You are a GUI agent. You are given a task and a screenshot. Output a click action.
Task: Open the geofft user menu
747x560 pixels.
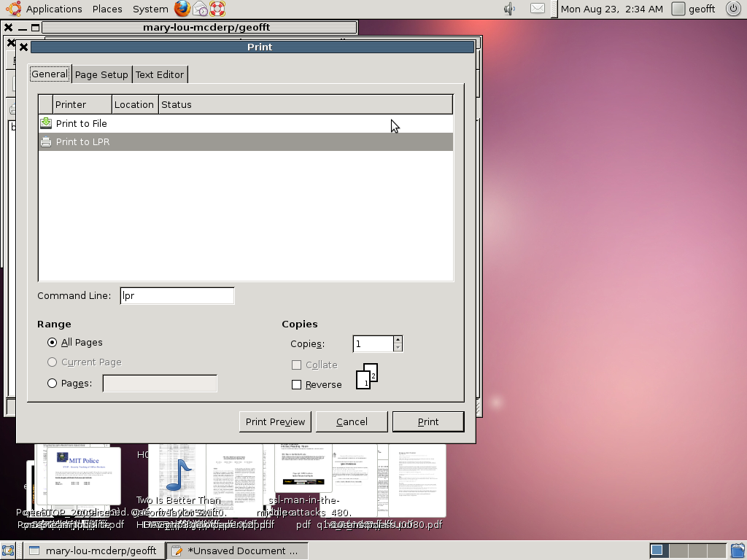coord(695,9)
